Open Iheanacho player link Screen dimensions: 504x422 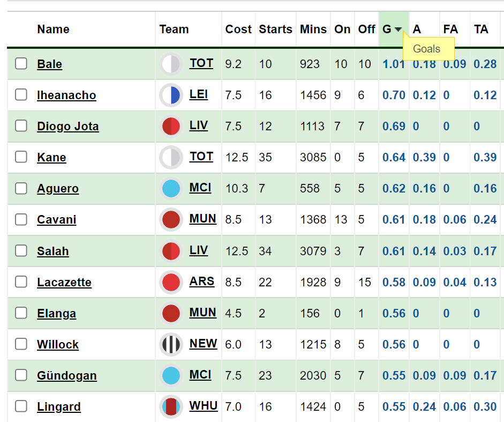coord(66,95)
